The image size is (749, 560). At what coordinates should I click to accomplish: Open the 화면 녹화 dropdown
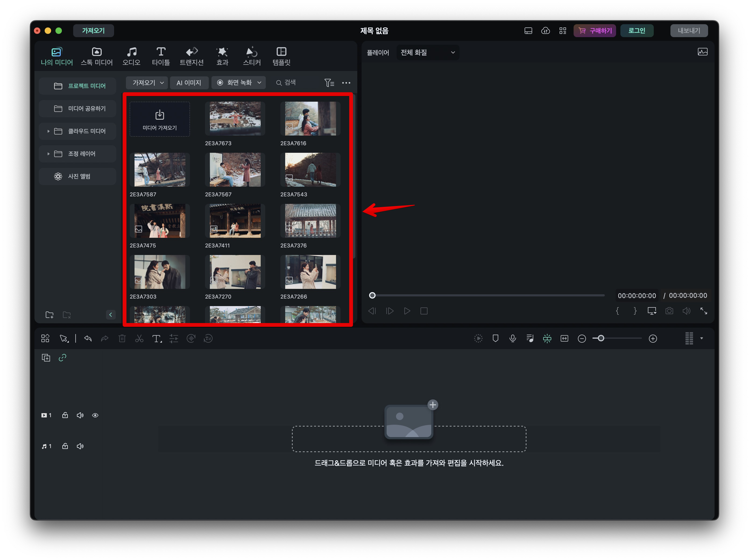(239, 83)
